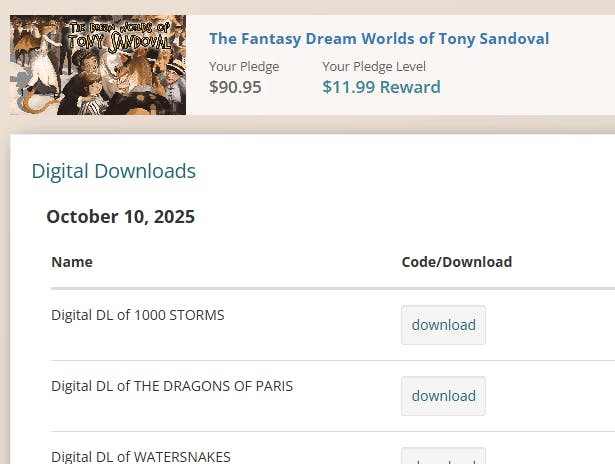Select the Digital DL of THE DRAGONS OF PARIS text
Viewport: 615px width, 464px height.
pyautogui.click(x=172, y=386)
